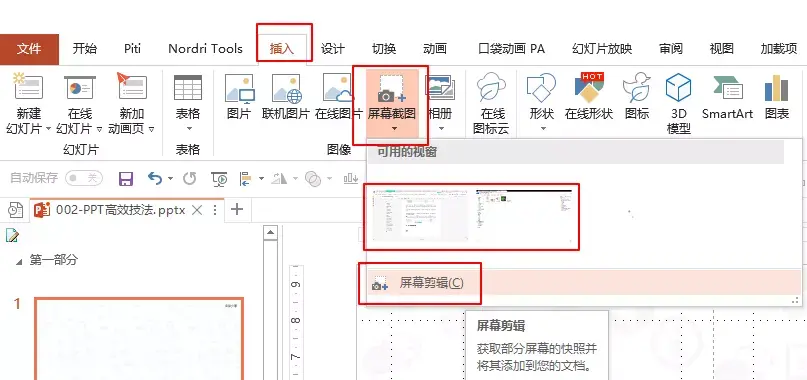Open the 文件 menu tab
Viewport: 807px width, 380px height.
(29, 49)
